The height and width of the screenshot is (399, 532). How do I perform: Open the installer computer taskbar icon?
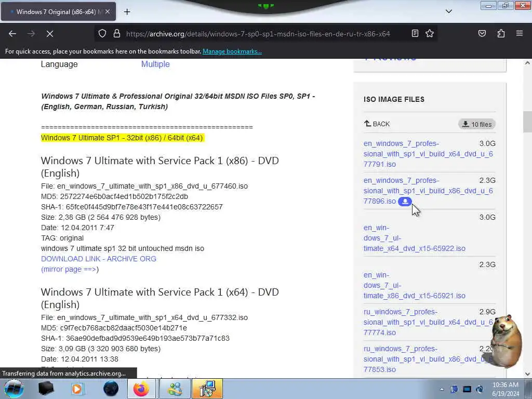point(207,389)
